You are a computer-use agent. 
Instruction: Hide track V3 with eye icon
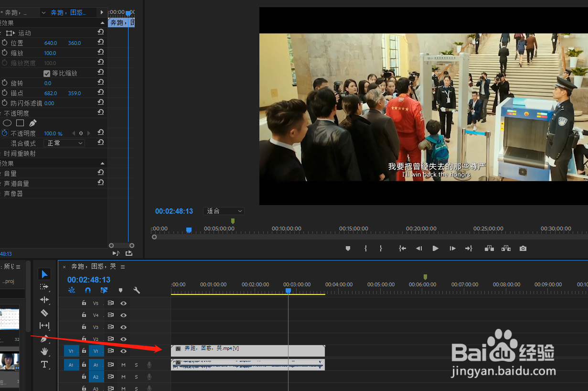tap(124, 327)
